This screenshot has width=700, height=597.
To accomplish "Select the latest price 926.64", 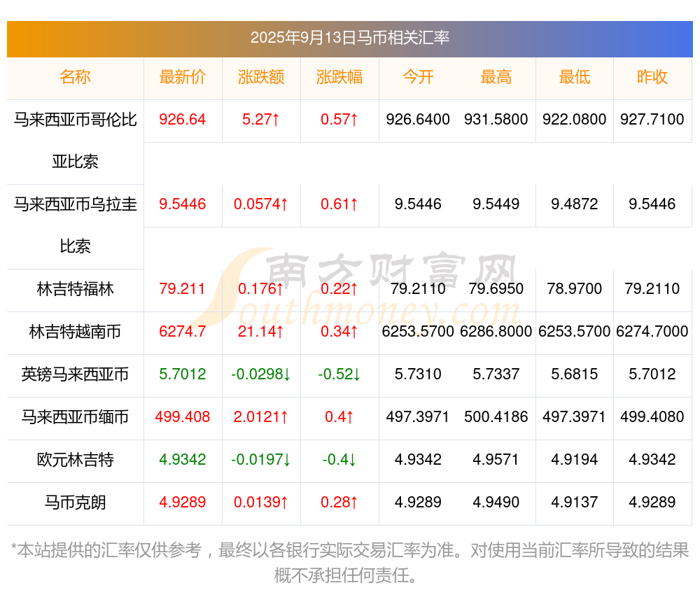I will [182, 120].
